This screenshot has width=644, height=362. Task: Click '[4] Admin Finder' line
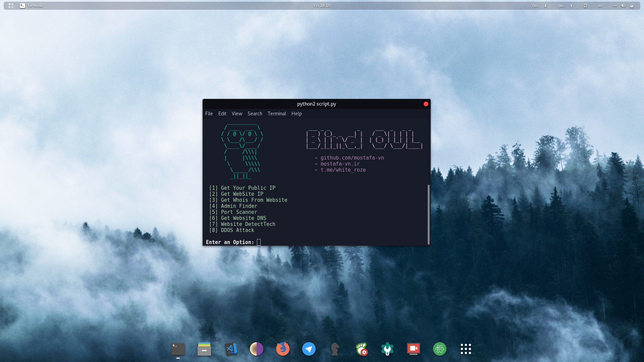pos(233,206)
